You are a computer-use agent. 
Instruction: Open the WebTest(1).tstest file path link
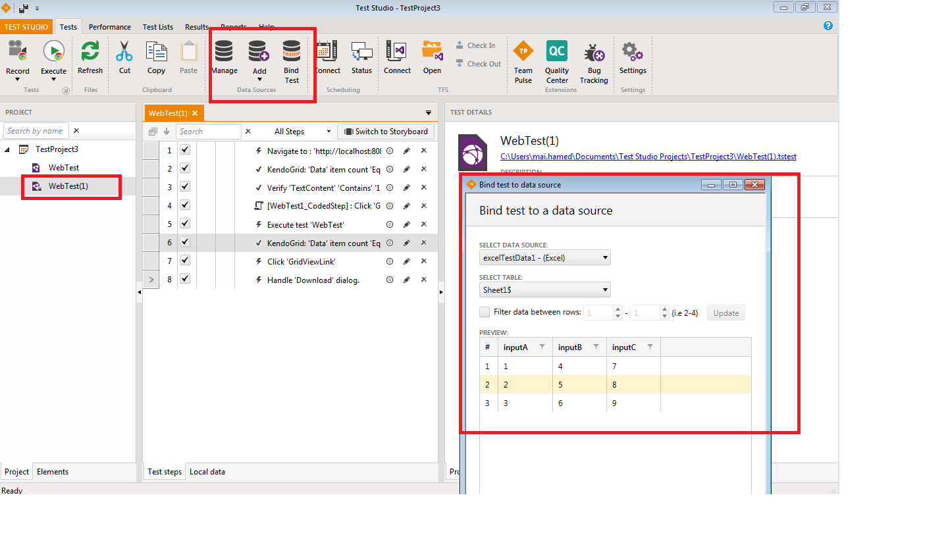point(648,157)
